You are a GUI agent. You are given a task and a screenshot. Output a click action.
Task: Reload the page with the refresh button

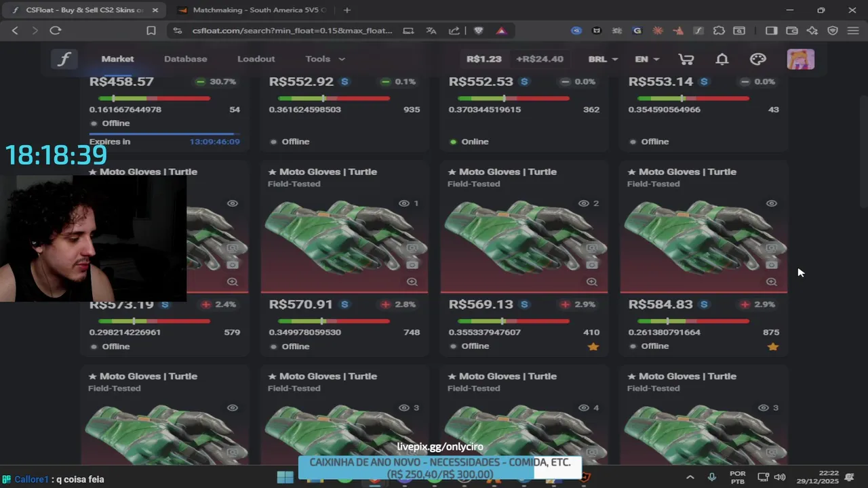(x=56, y=30)
